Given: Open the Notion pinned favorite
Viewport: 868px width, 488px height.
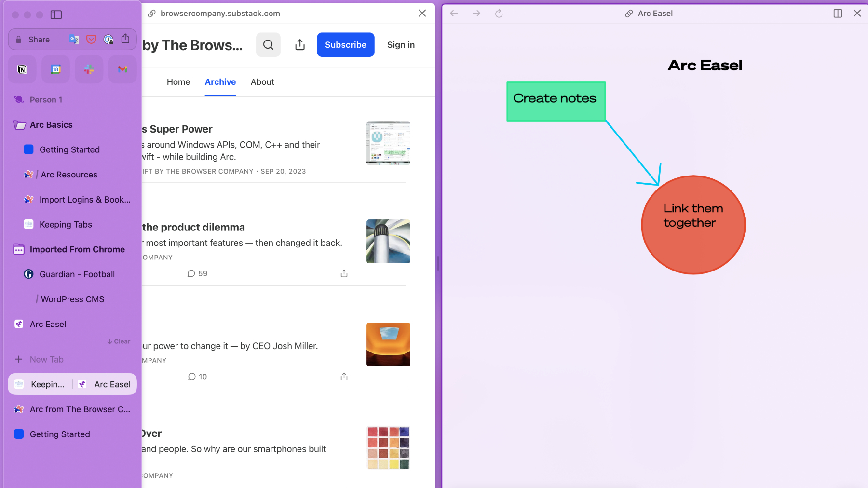Looking at the screenshot, I should point(22,69).
